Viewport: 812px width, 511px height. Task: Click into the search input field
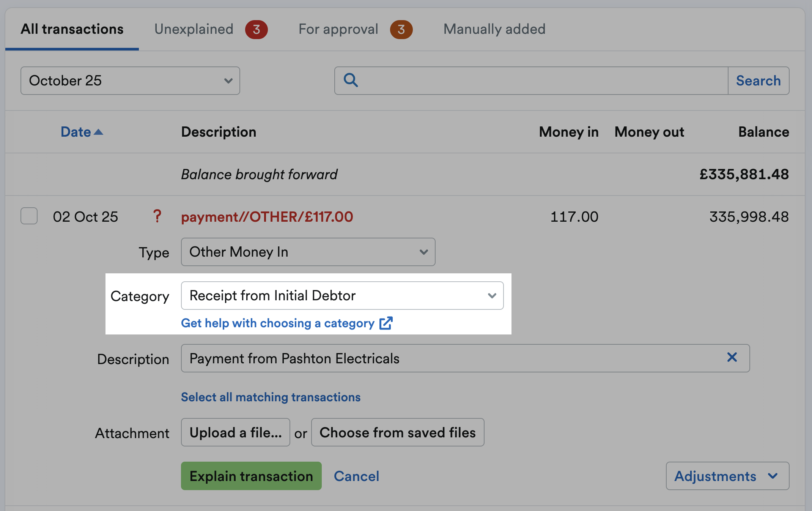click(531, 80)
